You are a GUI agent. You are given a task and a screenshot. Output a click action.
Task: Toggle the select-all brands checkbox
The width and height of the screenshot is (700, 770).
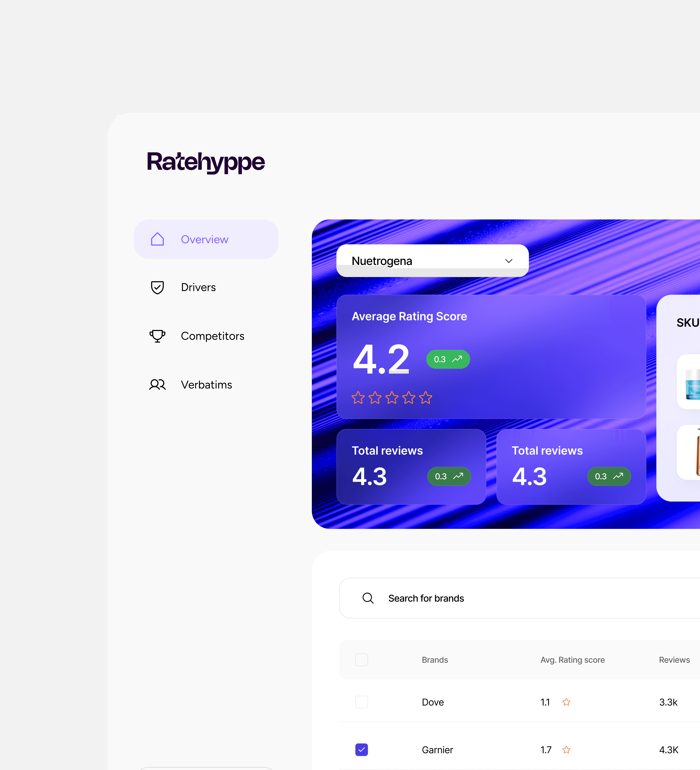(x=361, y=660)
